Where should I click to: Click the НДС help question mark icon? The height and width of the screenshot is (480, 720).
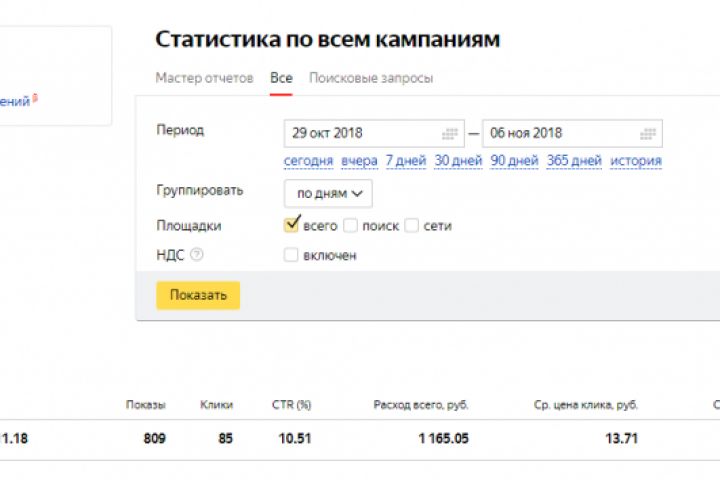(x=197, y=255)
